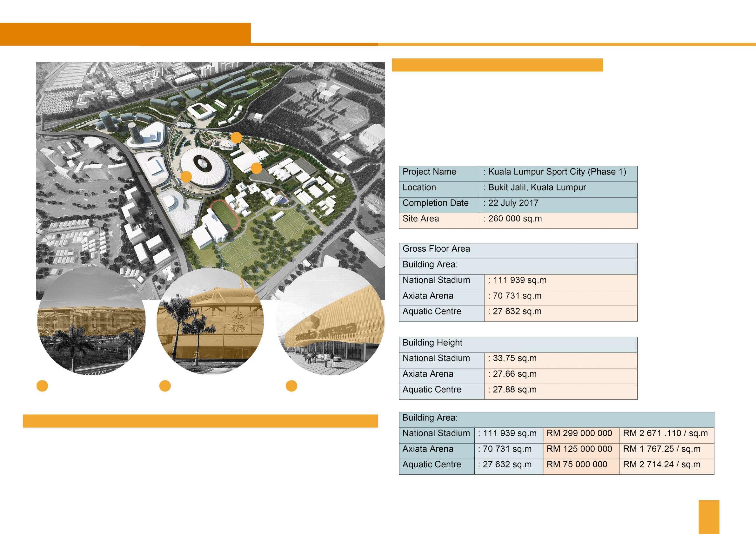Select the orange heading bar above the project table
Screen dimensions: 756x534
click(x=497, y=65)
